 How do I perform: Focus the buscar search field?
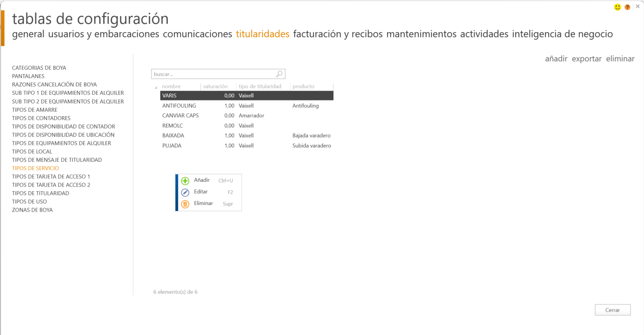[x=213, y=74]
